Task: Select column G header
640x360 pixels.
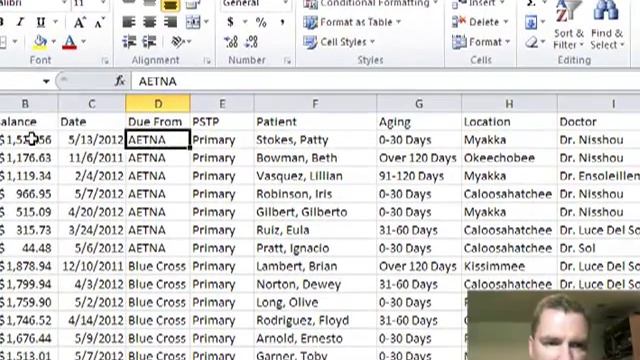Action: click(419, 104)
